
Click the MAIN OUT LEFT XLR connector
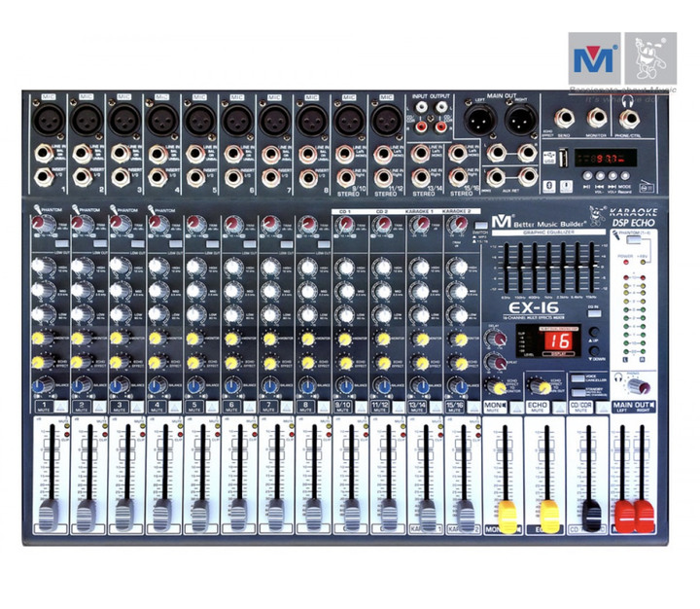(480, 120)
